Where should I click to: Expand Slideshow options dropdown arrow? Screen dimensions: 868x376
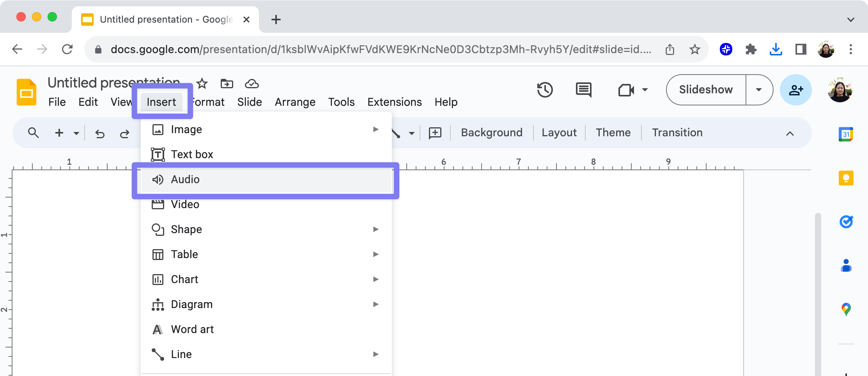pyautogui.click(x=759, y=90)
